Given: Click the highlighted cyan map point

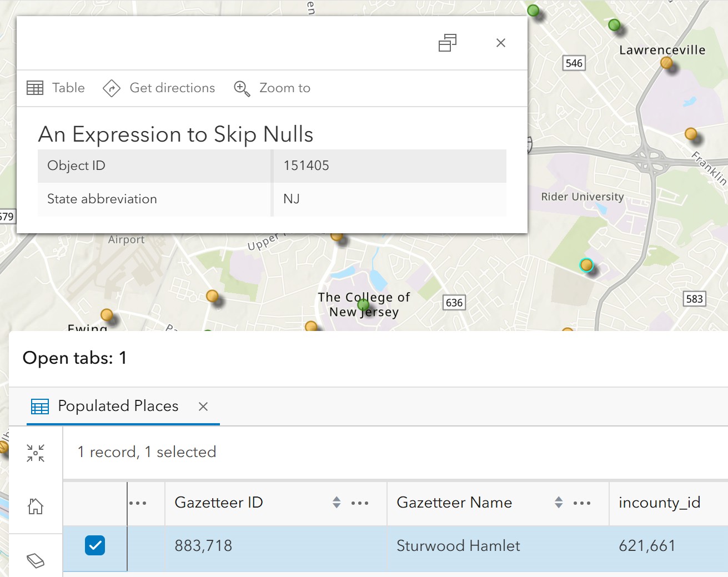Looking at the screenshot, I should click(x=586, y=265).
